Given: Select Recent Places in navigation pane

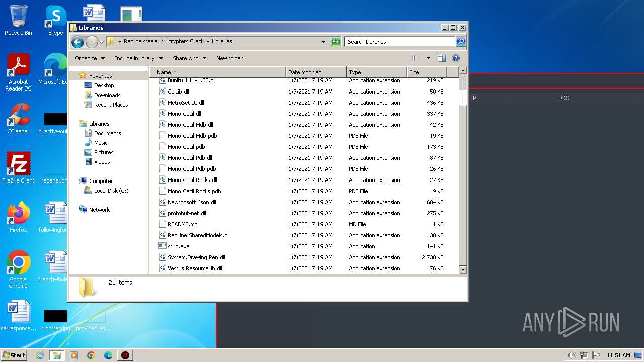Looking at the screenshot, I should point(111,105).
